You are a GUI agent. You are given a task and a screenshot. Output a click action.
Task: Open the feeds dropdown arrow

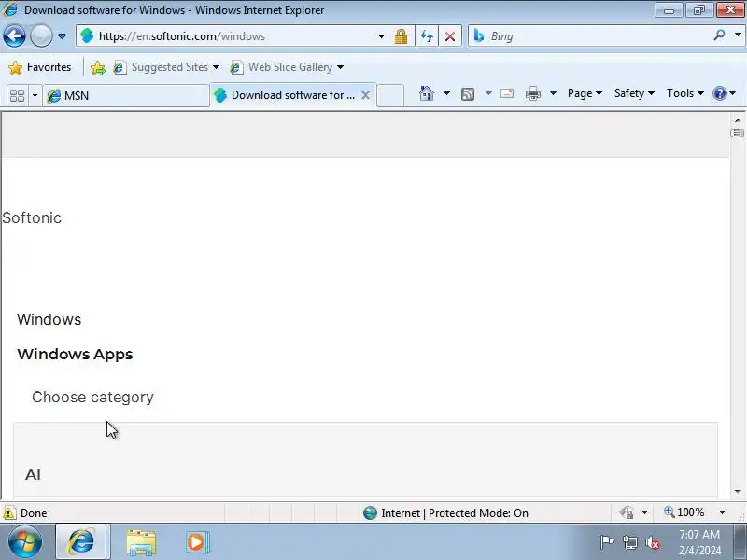coord(488,93)
